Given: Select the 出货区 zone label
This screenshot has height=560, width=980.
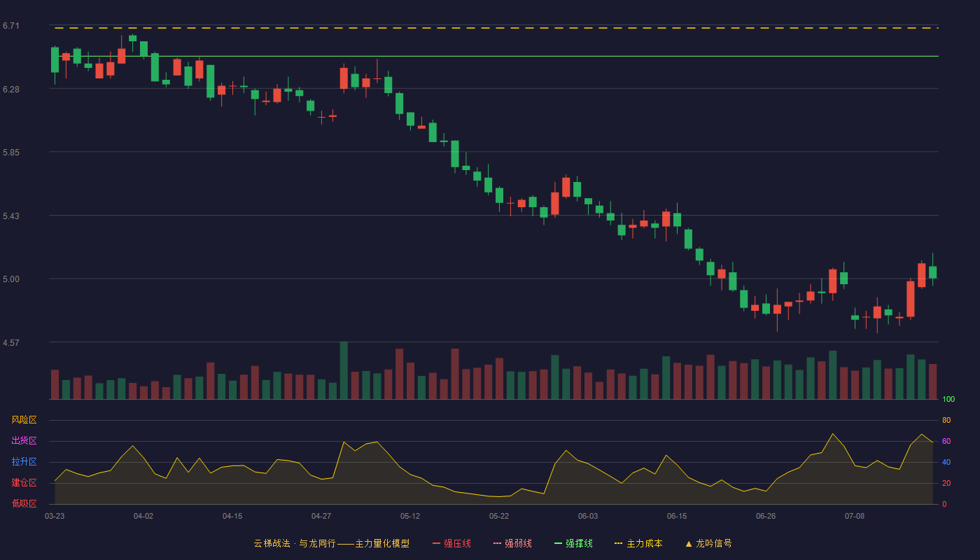Looking at the screenshot, I should (x=24, y=441).
